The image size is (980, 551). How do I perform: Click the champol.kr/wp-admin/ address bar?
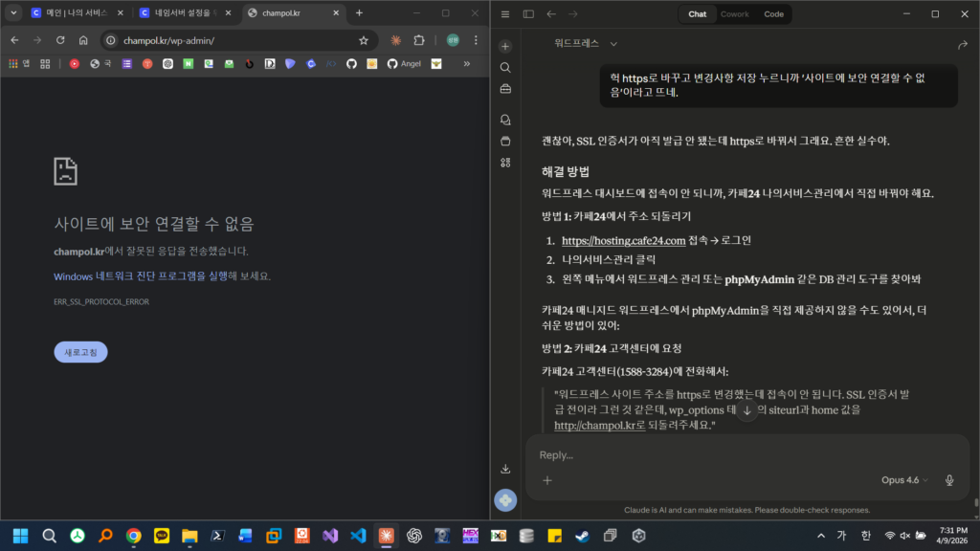[237, 40]
